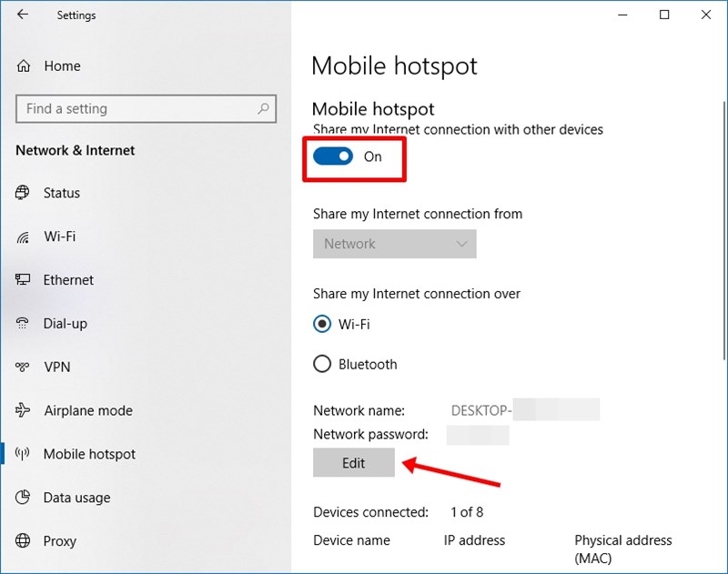Select the Bluetooth radio button
This screenshot has width=728, height=574.
pos(322,364)
